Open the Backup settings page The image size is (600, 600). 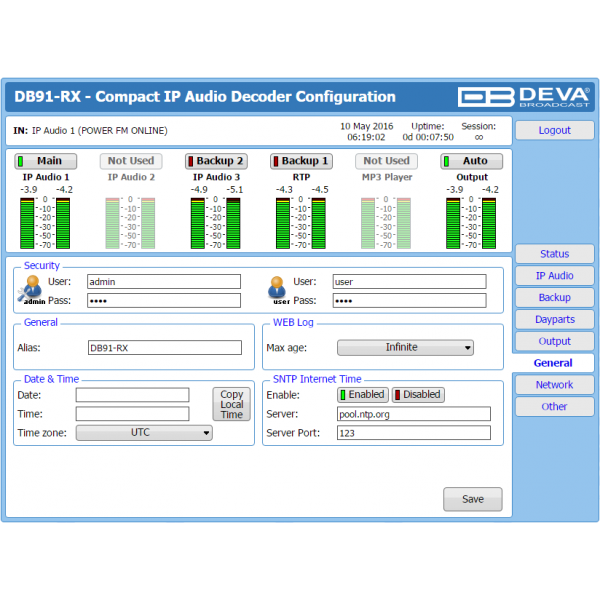pos(554,297)
